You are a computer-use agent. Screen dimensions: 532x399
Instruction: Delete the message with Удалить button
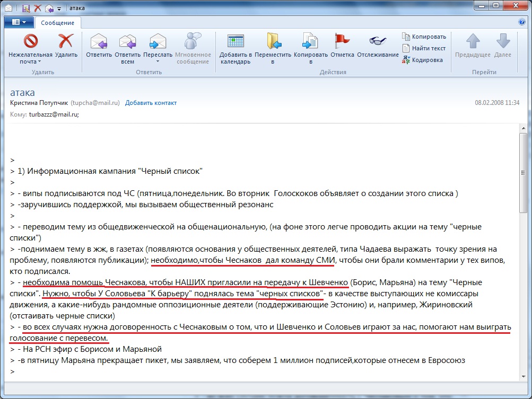coord(66,42)
